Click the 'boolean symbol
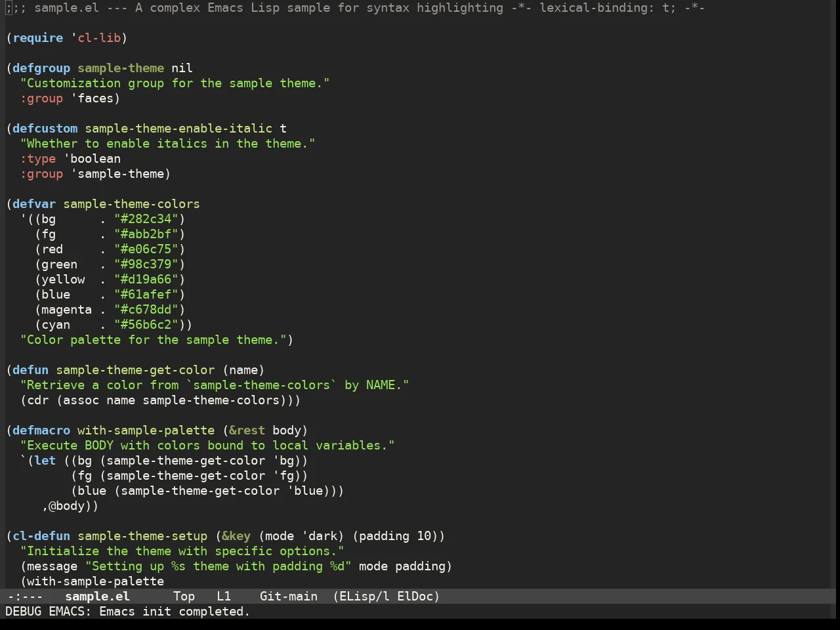840x630 pixels. [92, 159]
